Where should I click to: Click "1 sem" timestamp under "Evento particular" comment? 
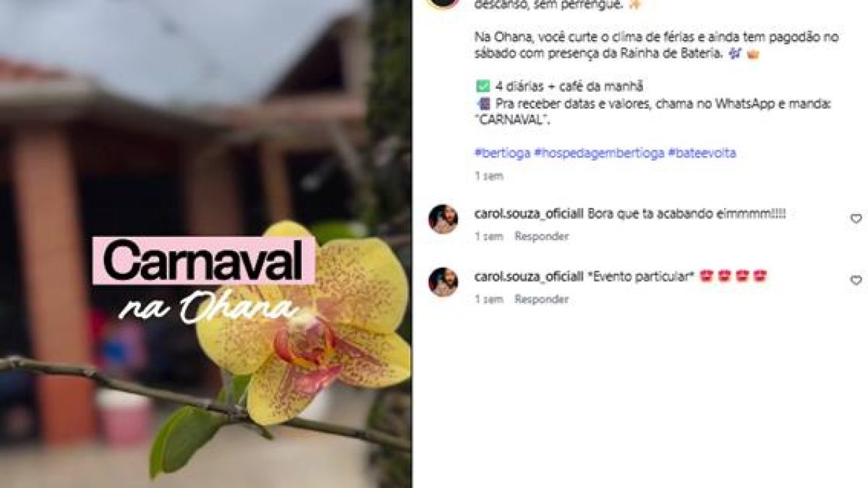click(489, 299)
